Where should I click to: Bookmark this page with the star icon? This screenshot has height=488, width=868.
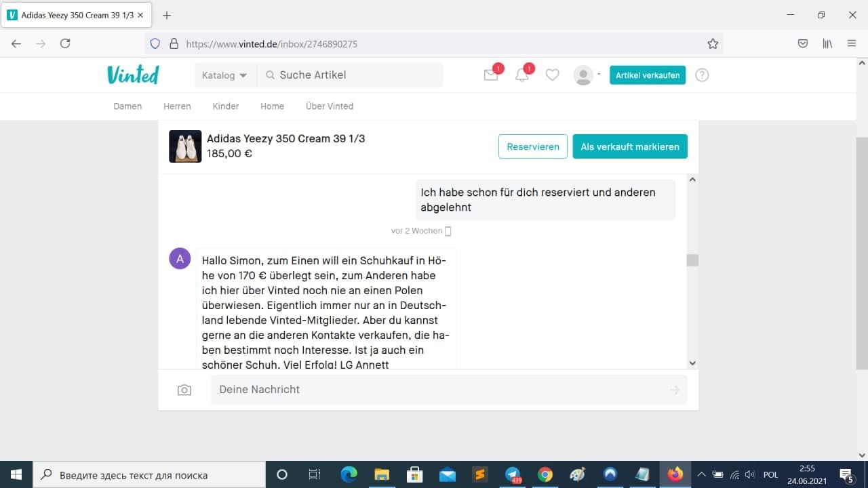coord(713,43)
